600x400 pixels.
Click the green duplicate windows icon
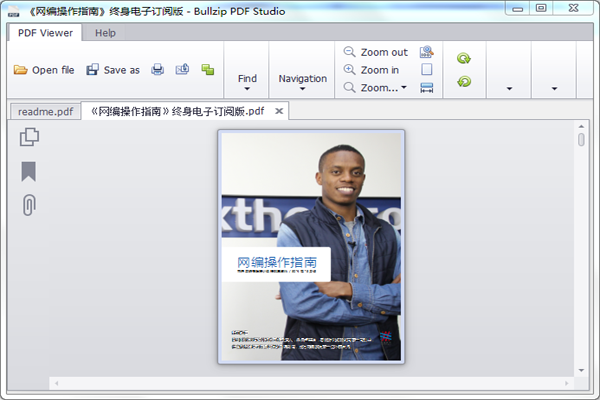coord(208,70)
